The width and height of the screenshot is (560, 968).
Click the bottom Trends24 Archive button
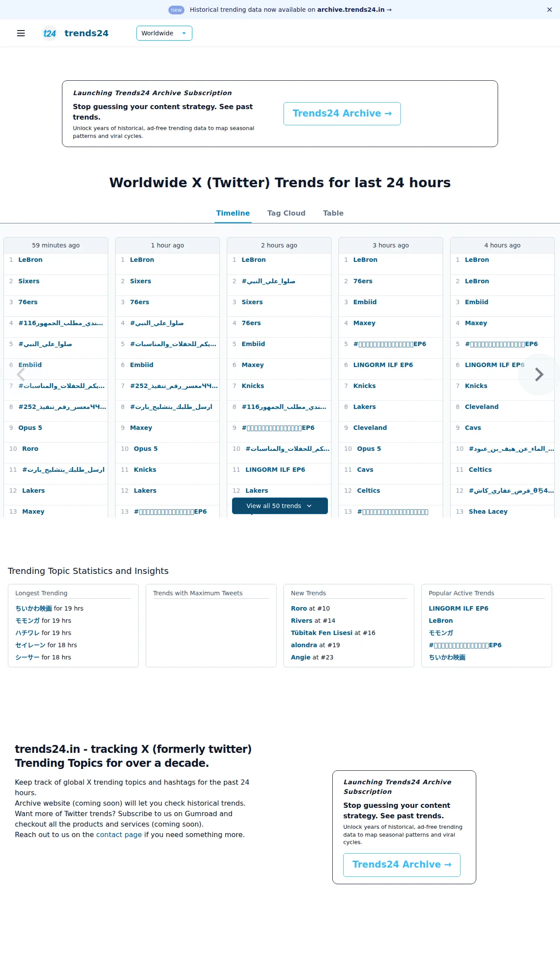[x=402, y=865]
